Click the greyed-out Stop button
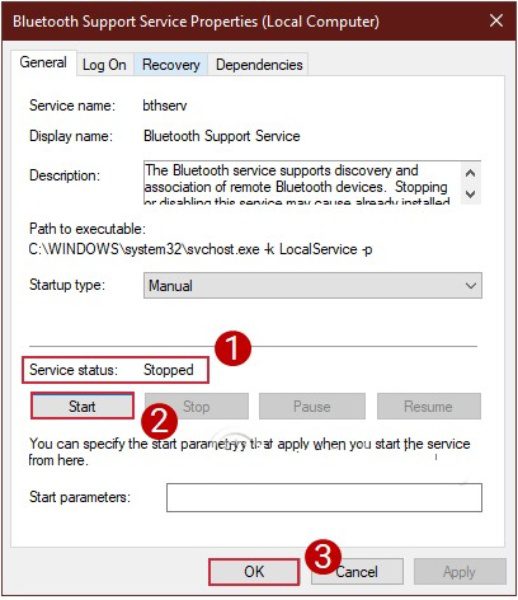The width and height of the screenshot is (518, 600). [x=196, y=406]
